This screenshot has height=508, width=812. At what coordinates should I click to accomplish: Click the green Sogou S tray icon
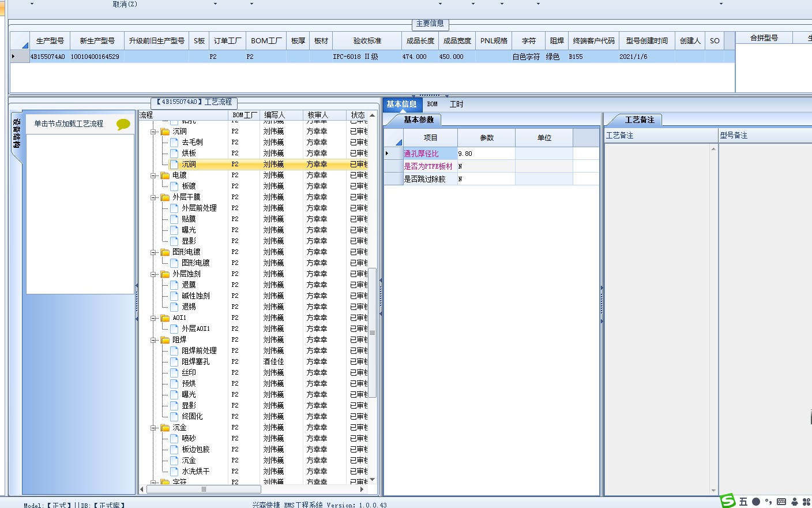pyautogui.click(x=728, y=500)
